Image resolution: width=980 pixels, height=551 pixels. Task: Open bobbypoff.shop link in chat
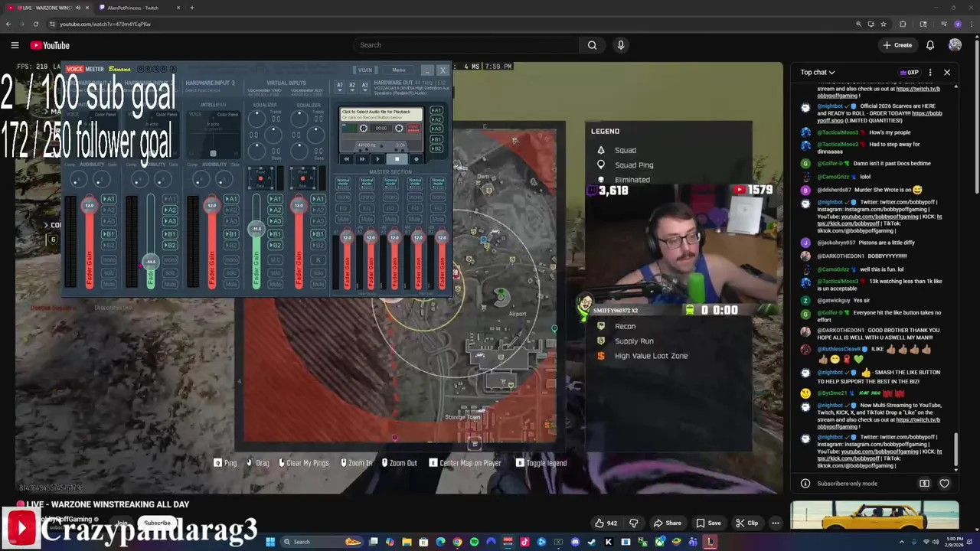click(879, 117)
